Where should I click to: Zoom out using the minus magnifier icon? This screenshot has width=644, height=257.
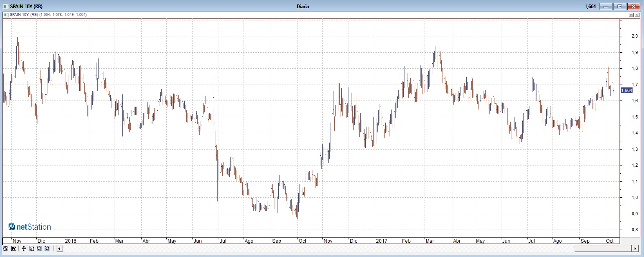pos(39,248)
